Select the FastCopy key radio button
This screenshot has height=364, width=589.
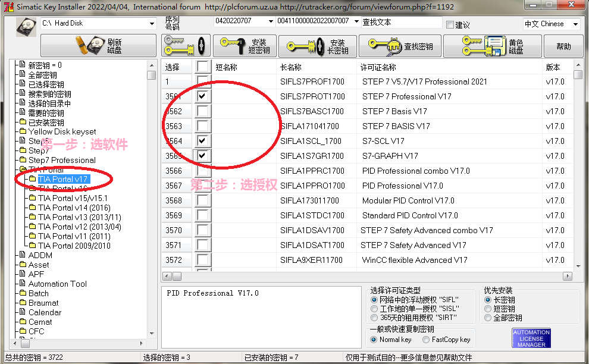tap(426, 340)
